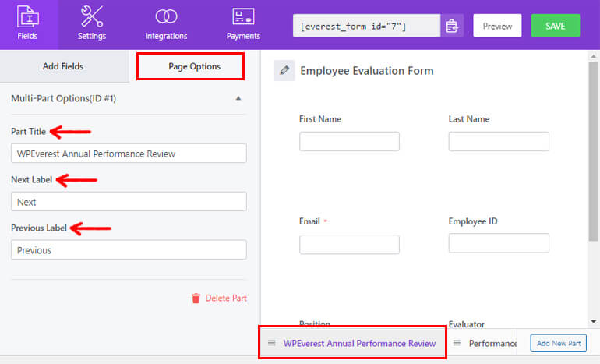Click the Add New Part button

(558, 343)
